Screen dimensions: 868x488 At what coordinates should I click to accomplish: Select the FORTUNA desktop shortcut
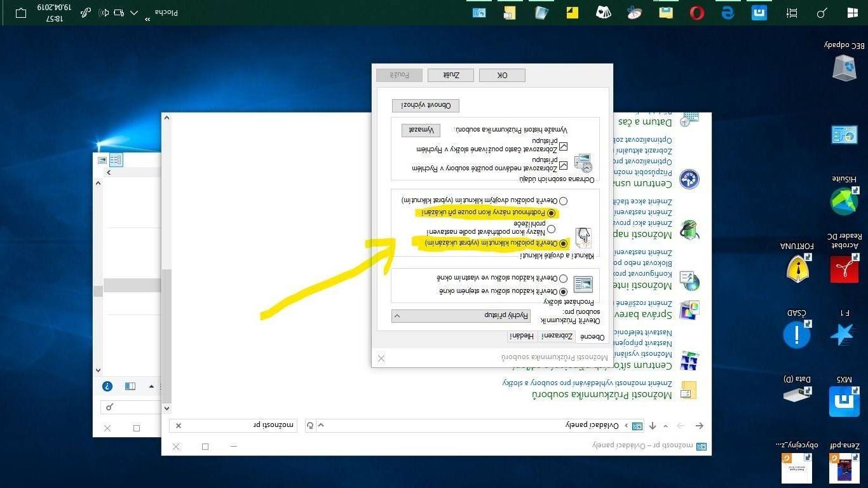point(797,263)
